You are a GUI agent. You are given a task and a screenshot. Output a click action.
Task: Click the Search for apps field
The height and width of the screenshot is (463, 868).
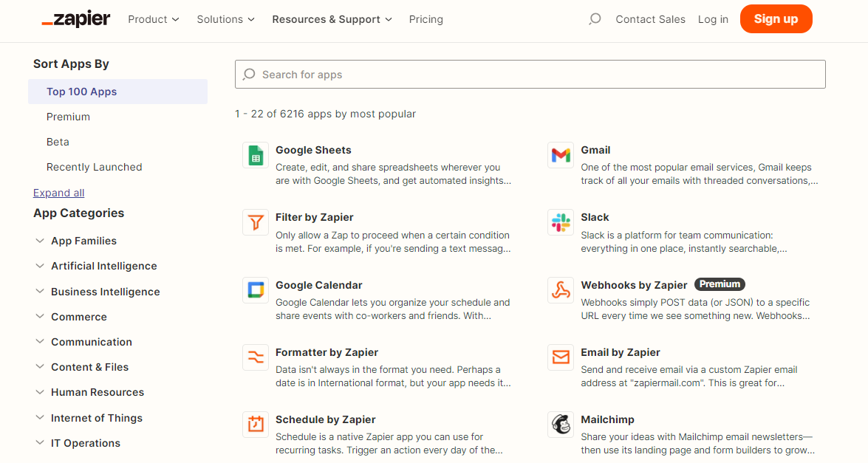(530, 74)
